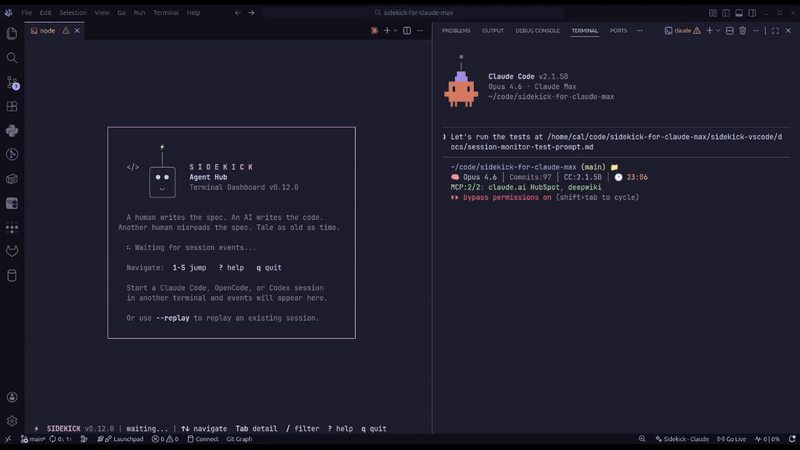Click the "bypass permissions on" text
800x450 pixels.
[x=507, y=197]
